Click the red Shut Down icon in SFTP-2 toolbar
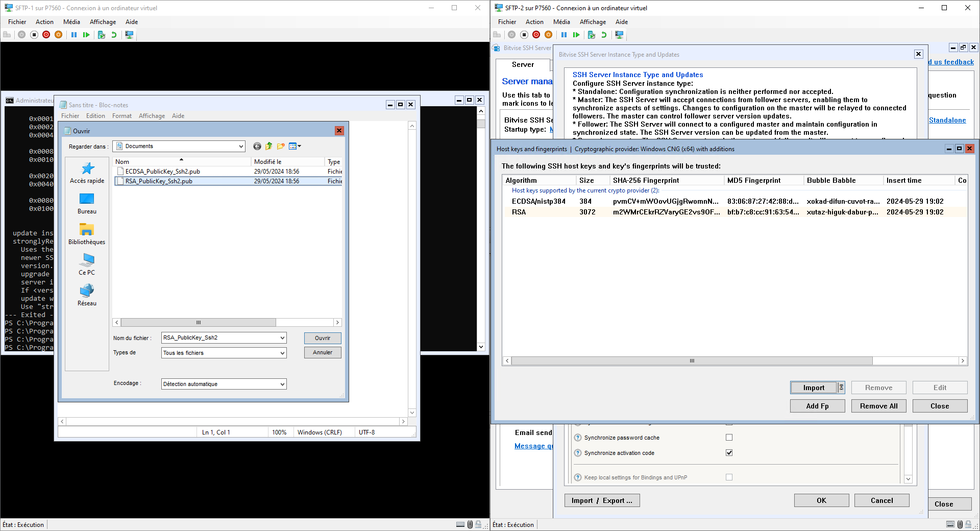The width and height of the screenshot is (980, 531). pos(536,35)
